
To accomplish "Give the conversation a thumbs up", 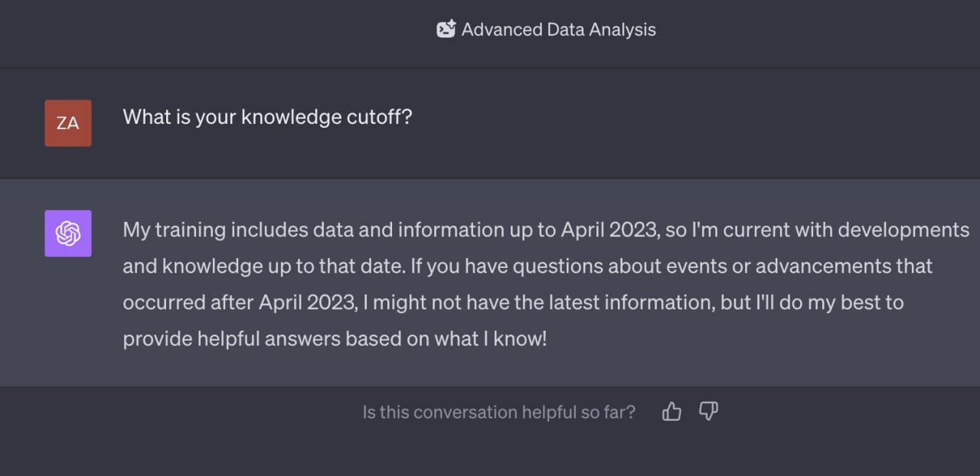I will click(671, 412).
